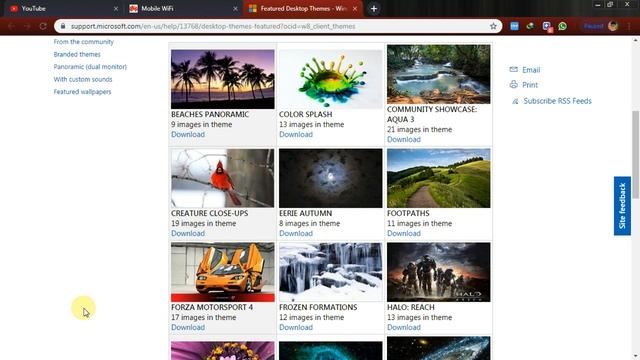Open Featured wallpapers link

tap(82, 92)
